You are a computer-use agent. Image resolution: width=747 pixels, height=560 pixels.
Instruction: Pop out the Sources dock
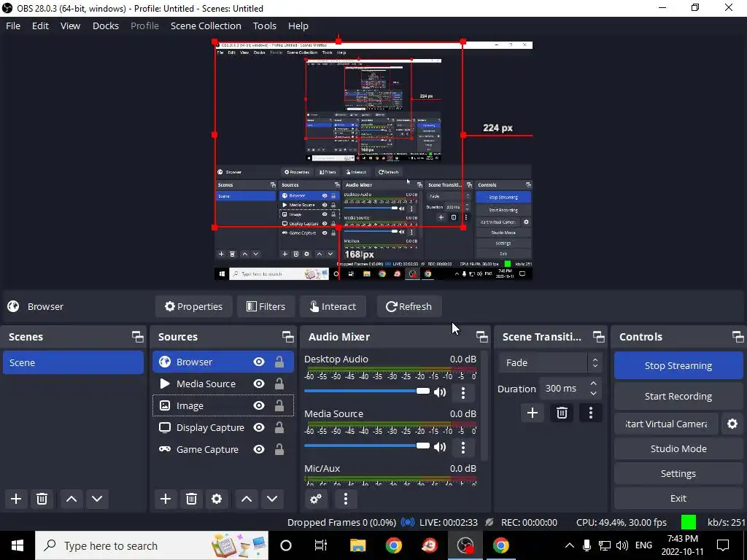(287, 337)
